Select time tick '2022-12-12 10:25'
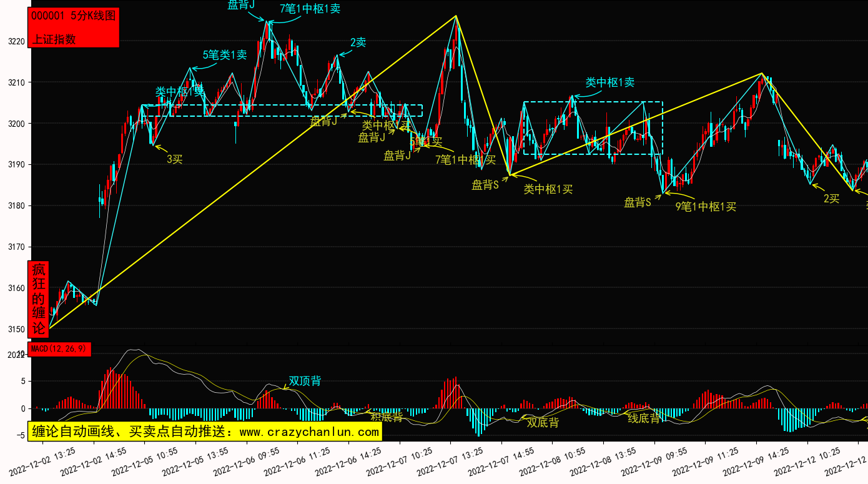This screenshot has width=868, height=484. [807, 461]
